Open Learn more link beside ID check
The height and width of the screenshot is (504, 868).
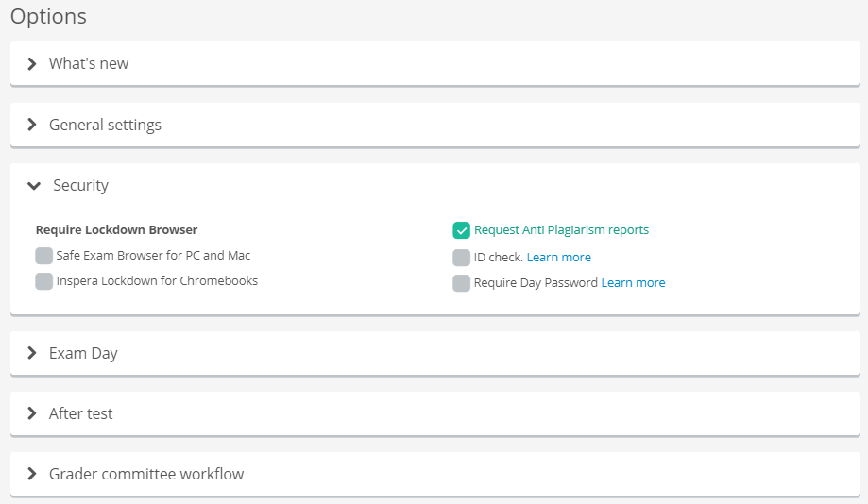(x=558, y=258)
